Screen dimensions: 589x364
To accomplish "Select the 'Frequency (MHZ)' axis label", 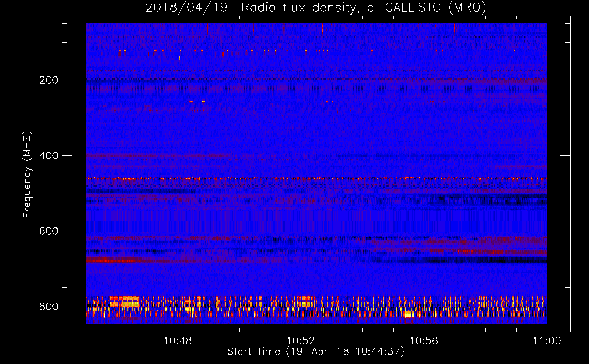I will click(x=27, y=174).
